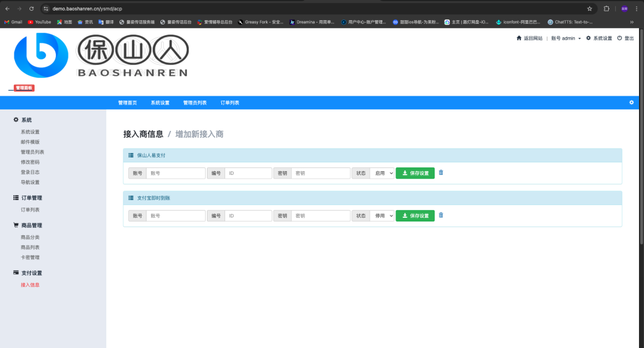Viewport: 644px width, 348px height.
Task: Click 保存设置 for 保山人易支付
Action: 415,173
